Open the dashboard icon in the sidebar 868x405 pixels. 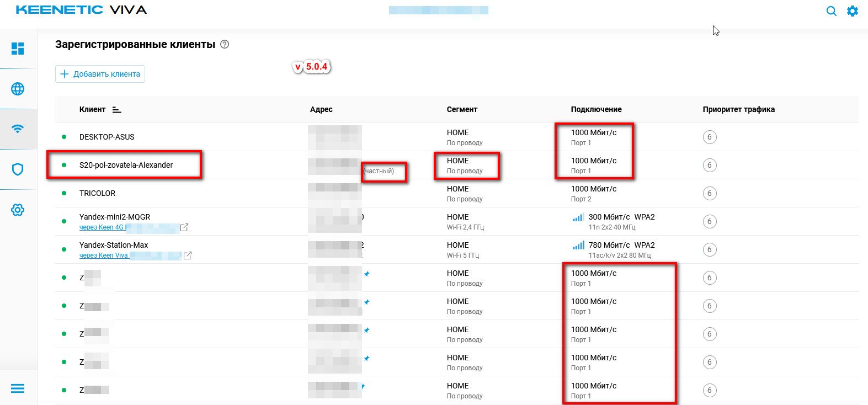pos(18,49)
